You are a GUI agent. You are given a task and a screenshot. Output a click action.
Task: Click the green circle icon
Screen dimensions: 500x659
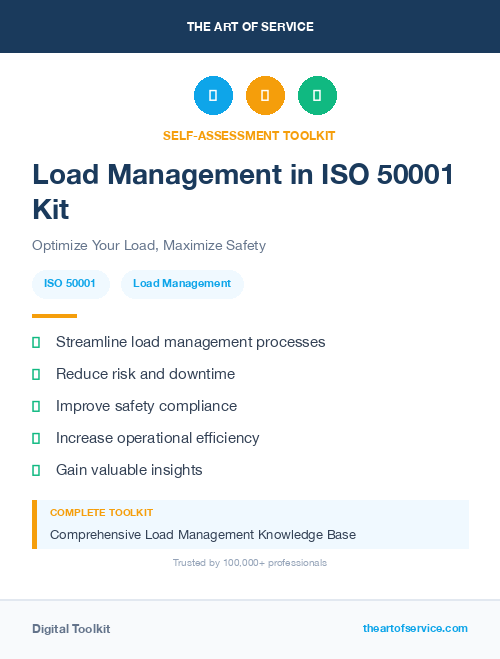(x=317, y=95)
